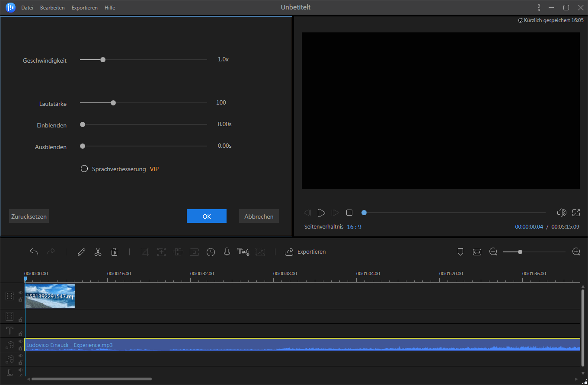588x385 pixels.
Task: Change the 16:9 Seitenverhältnis setting
Action: (x=354, y=226)
